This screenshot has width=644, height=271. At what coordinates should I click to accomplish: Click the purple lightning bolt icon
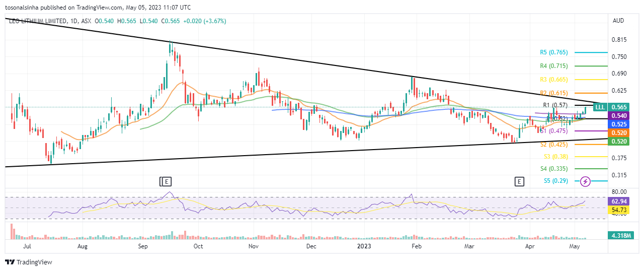pos(585,181)
